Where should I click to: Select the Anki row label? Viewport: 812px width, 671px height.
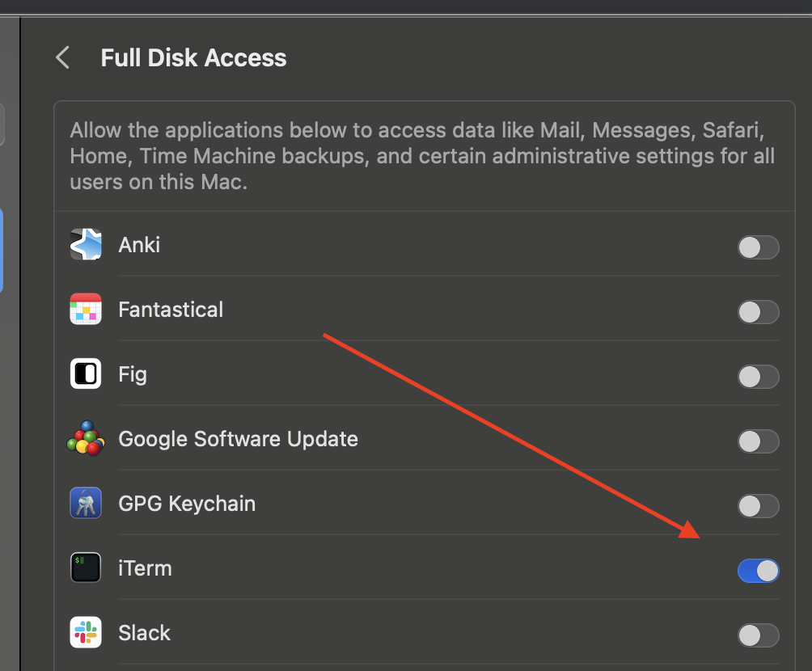(x=139, y=245)
